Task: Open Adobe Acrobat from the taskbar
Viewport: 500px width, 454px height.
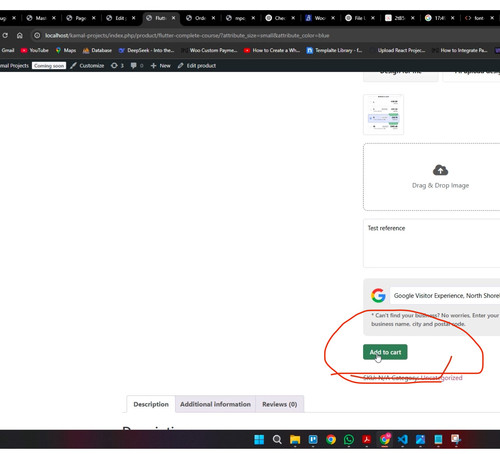Action: [x=367, y=439]
